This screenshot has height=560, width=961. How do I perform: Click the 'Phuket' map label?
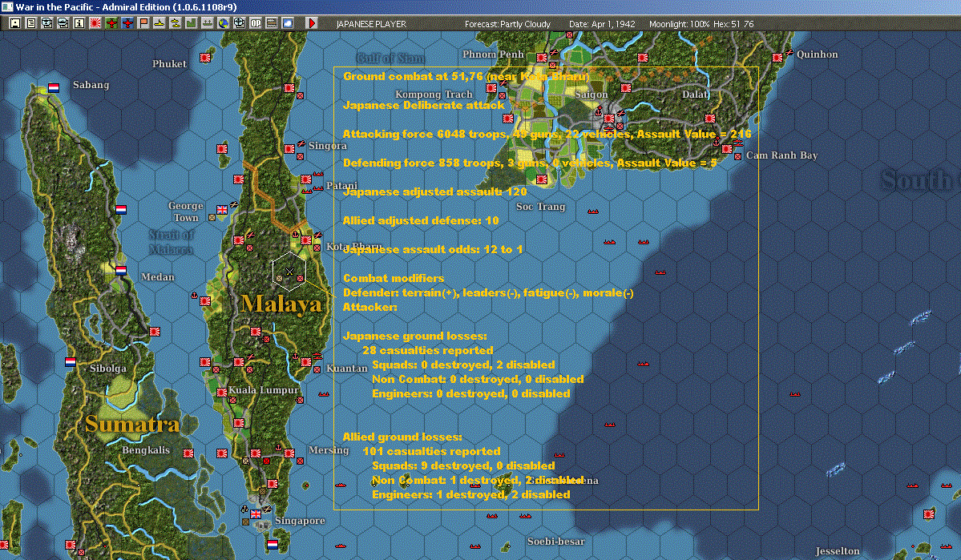click(x=169, y=64)
